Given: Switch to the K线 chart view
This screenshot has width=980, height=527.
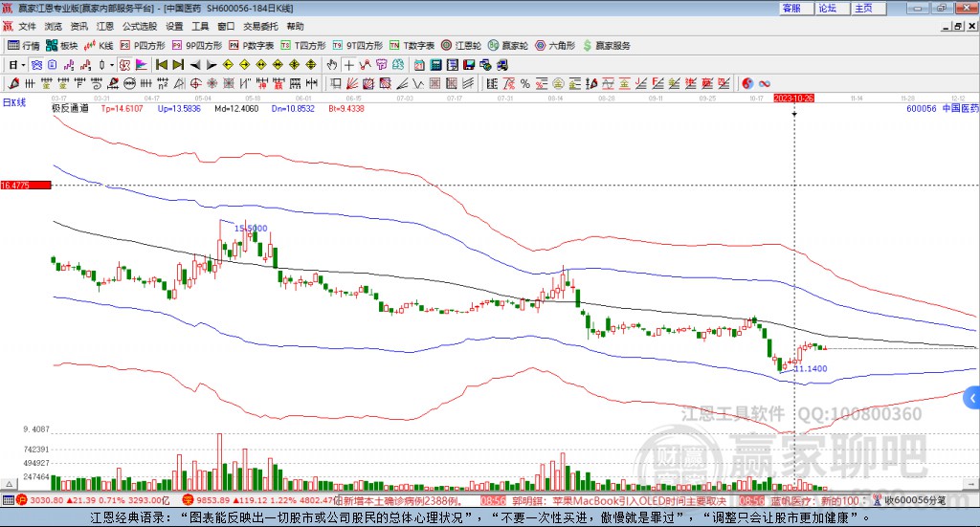Looking at the screenshot, I should point(99,46).
